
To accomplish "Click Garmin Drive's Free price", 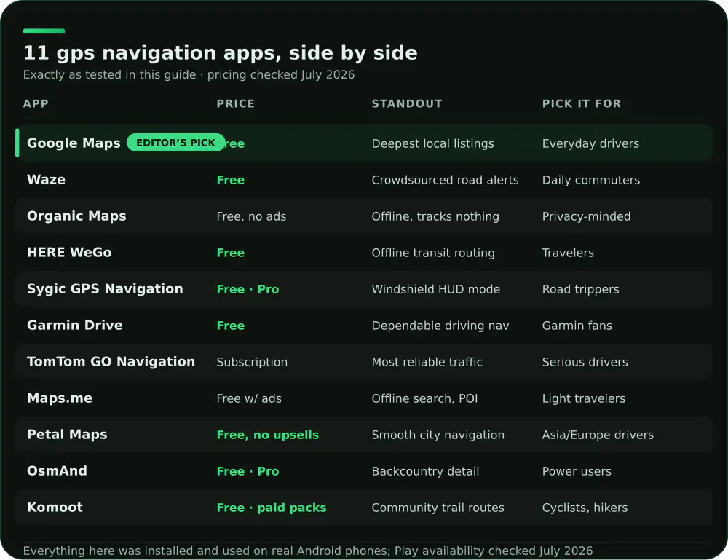I will 230,326.
